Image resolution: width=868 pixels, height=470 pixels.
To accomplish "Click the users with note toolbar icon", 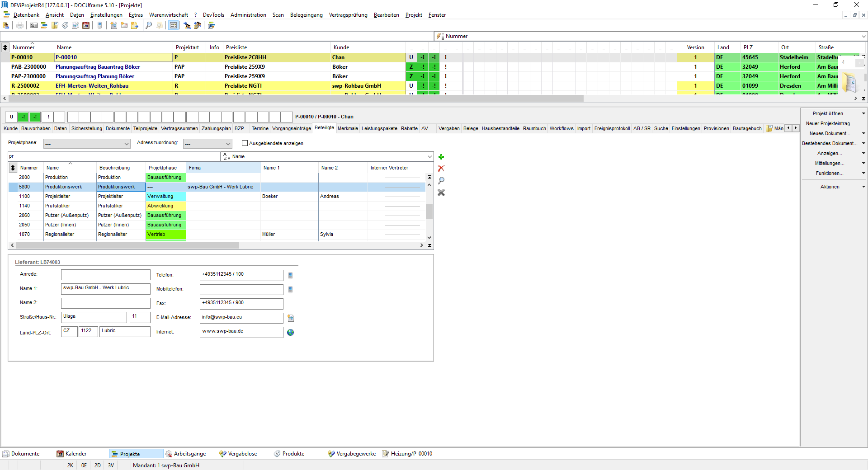I will 198,25.
